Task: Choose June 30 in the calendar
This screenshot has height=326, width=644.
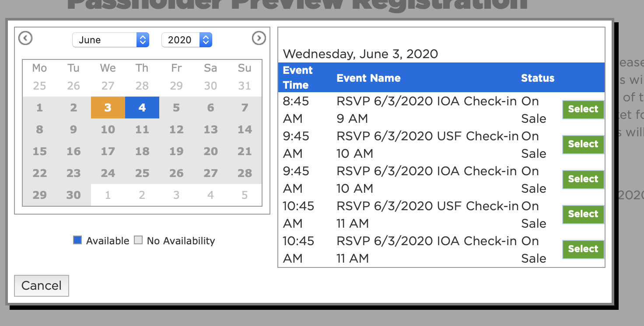Action: click(73, 195)
